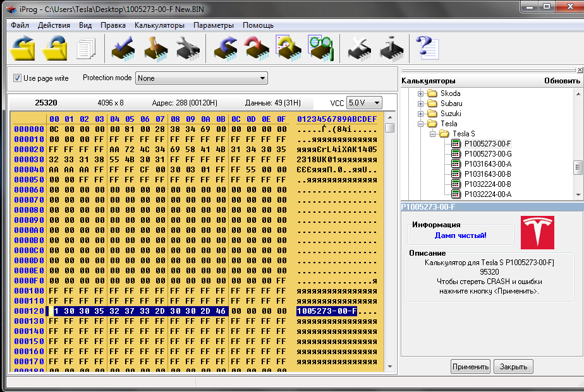The width and height of the screenshot is (584, 392).
Task: Open the Помощь menu
Action: [x=258, y=25]
